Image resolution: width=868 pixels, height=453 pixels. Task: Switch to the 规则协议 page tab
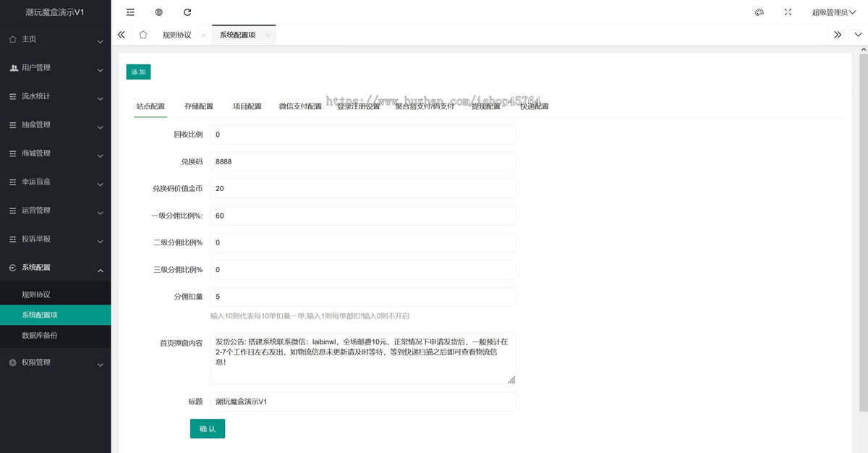coord(177,35)
